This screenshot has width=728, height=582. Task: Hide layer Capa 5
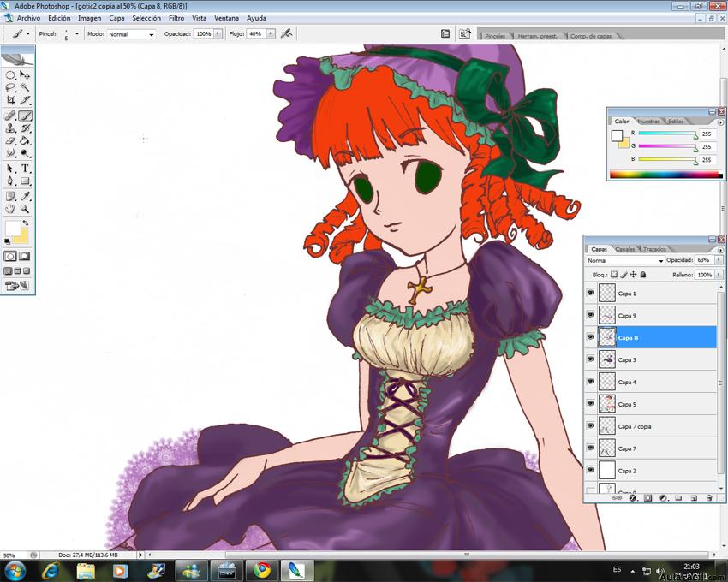pos(591,404)
